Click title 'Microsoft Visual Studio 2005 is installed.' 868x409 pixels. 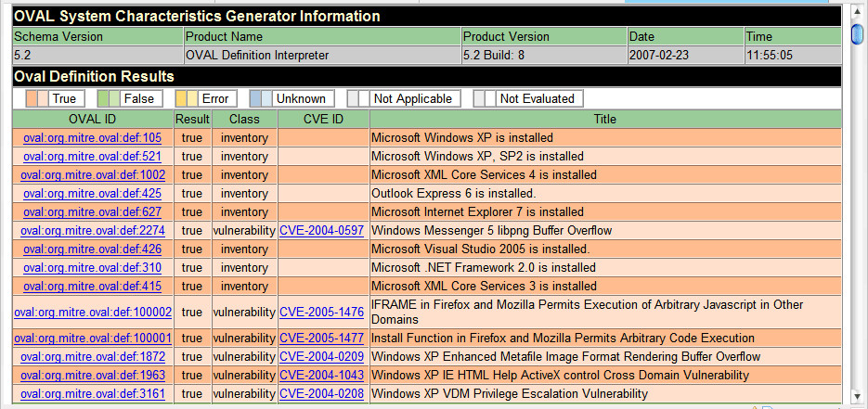481,249
